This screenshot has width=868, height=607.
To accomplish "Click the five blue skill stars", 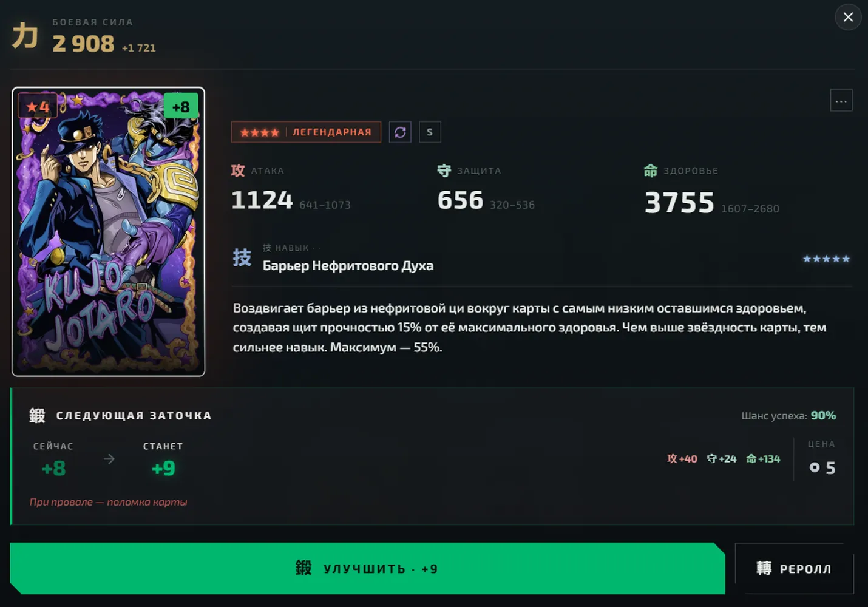I will point(826,259).
